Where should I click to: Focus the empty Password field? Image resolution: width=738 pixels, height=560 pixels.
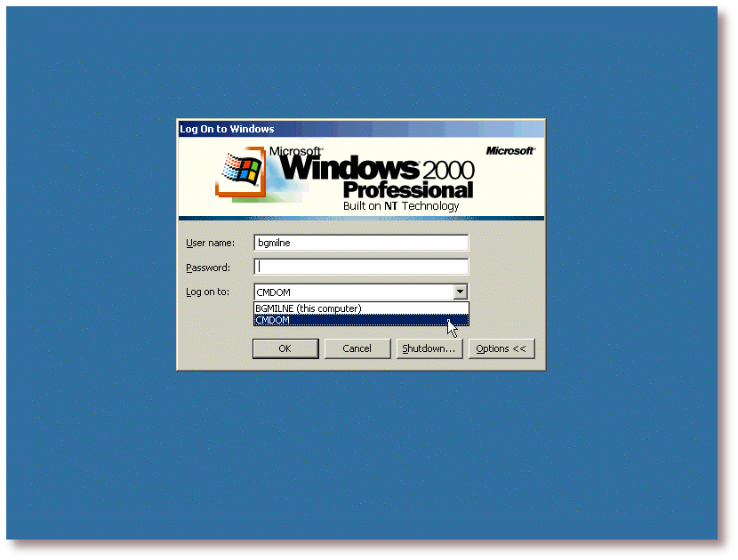(x=360, y=267)
